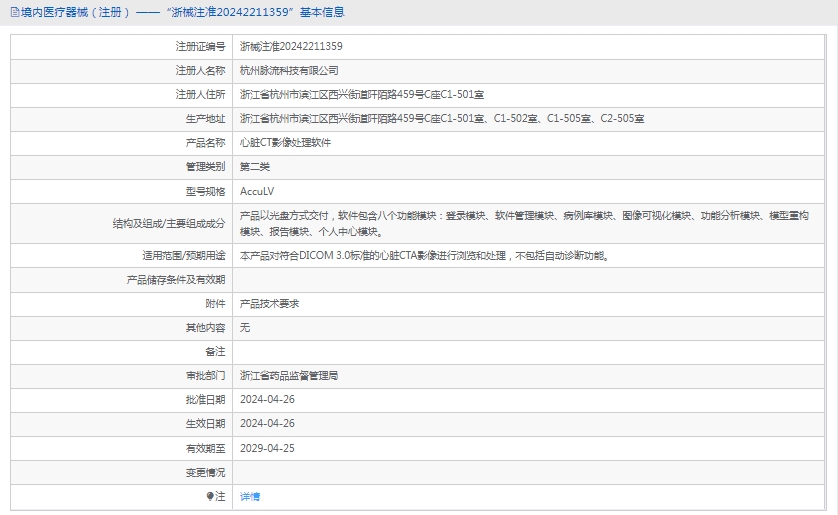838x515 pixels.
Task: Click the 生效日期 value 2024-04-26
Action: [268, 424]
